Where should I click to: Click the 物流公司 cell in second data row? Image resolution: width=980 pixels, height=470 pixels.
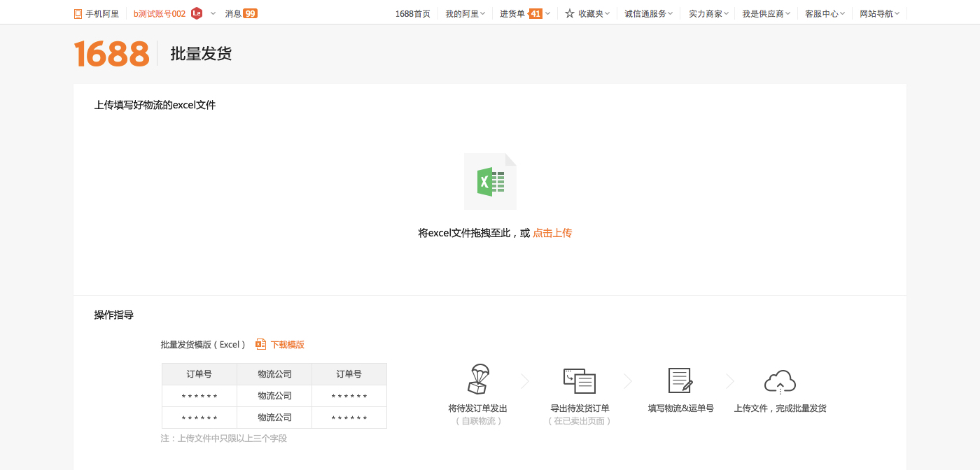(274, 418)
